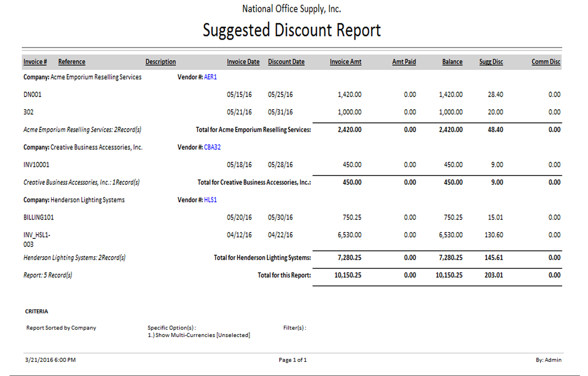Click the Invoice Date column header
The width and height of the screenshot is (588, 376).
243,62
